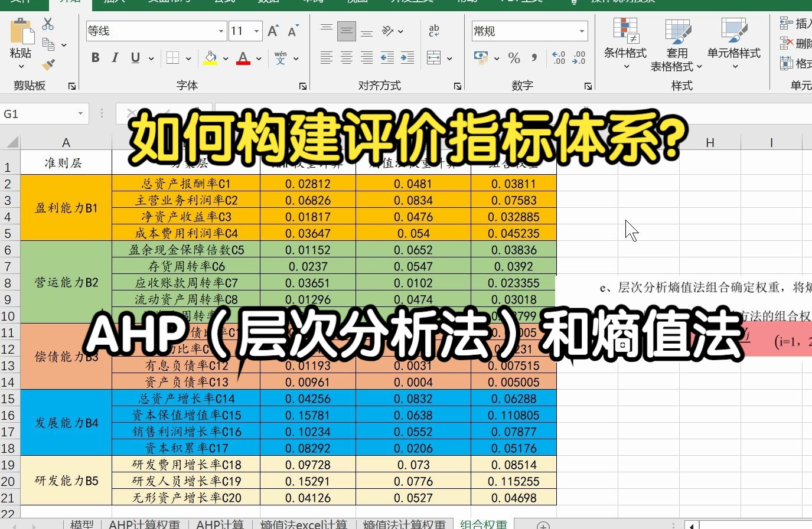Open 剪贴板 clipboard dialog launcher

[x=72, y=86]
